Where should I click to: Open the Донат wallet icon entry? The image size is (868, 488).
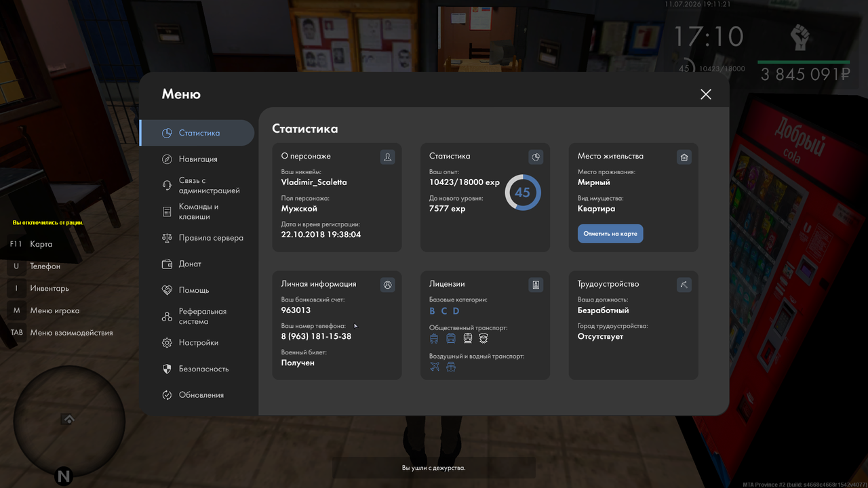click(197, 264)
